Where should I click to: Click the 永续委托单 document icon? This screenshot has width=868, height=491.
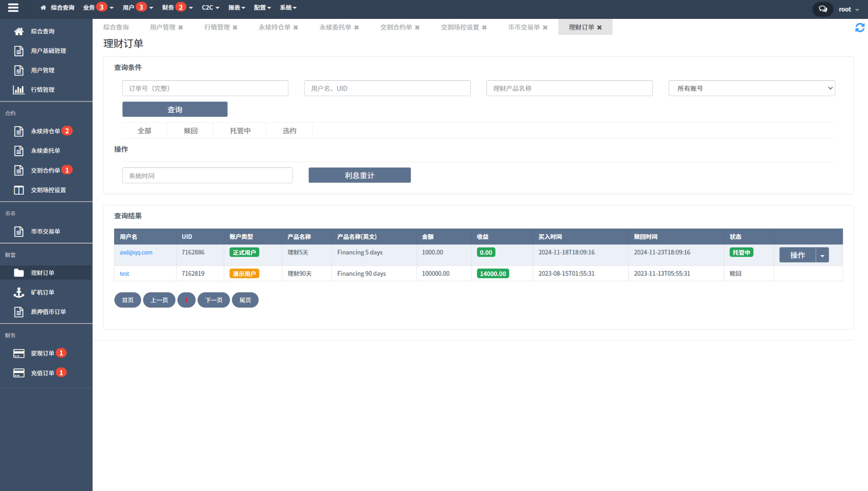[19, 151]
